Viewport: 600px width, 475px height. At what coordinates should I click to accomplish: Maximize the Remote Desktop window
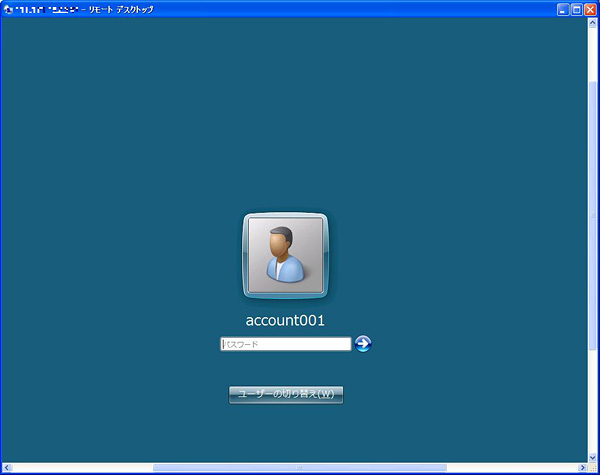[x=576, y=8]
